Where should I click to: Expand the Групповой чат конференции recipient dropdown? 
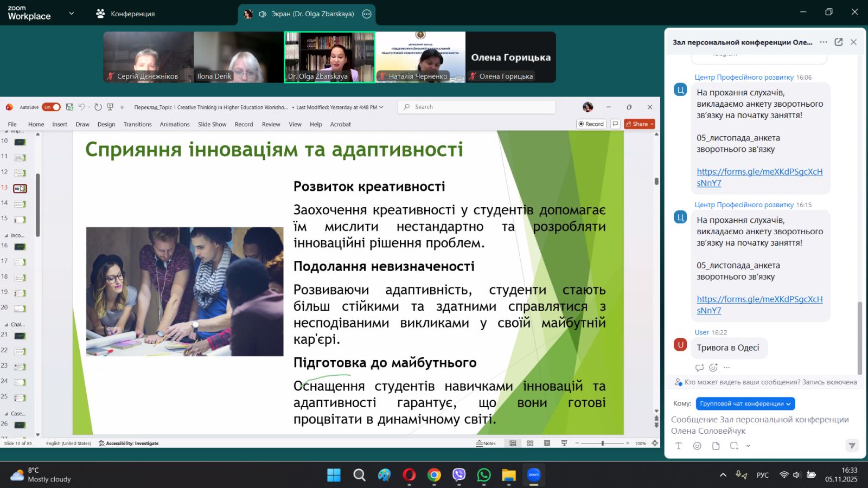pyautogui.click(x=745, y=403)
